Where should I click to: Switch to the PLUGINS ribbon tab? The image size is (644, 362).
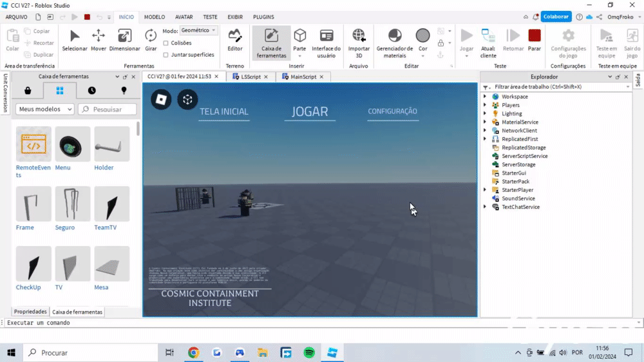tap(263, 17)
